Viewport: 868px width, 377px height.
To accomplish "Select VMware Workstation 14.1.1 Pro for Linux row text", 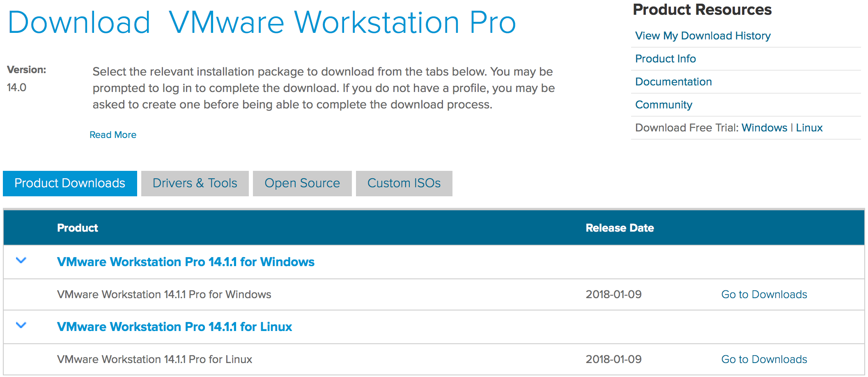I will click(x=155, y=359).
